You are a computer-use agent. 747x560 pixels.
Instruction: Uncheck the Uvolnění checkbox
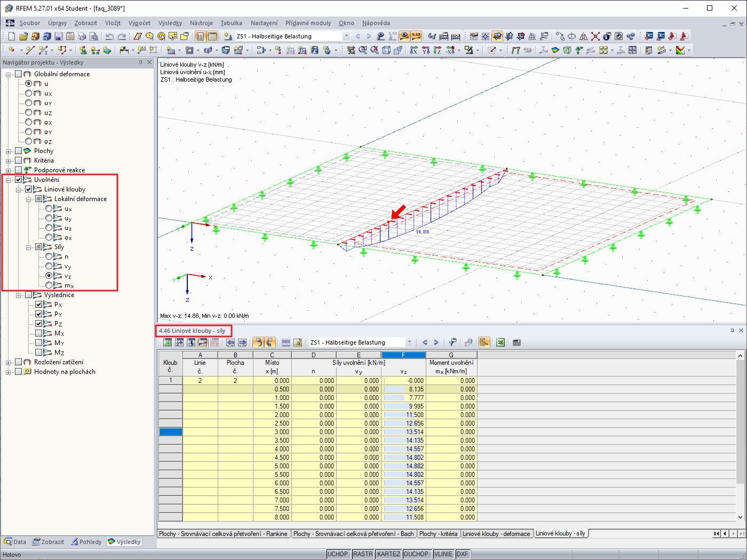[19, 180]
